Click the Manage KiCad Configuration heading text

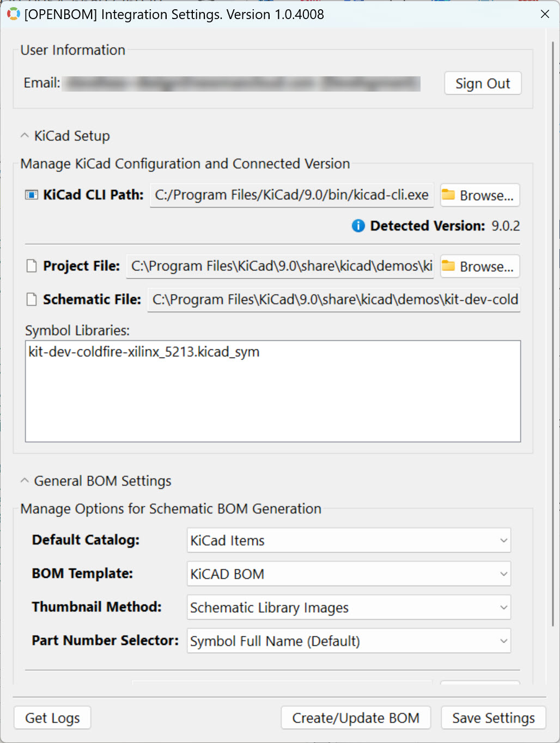(185, 164)
